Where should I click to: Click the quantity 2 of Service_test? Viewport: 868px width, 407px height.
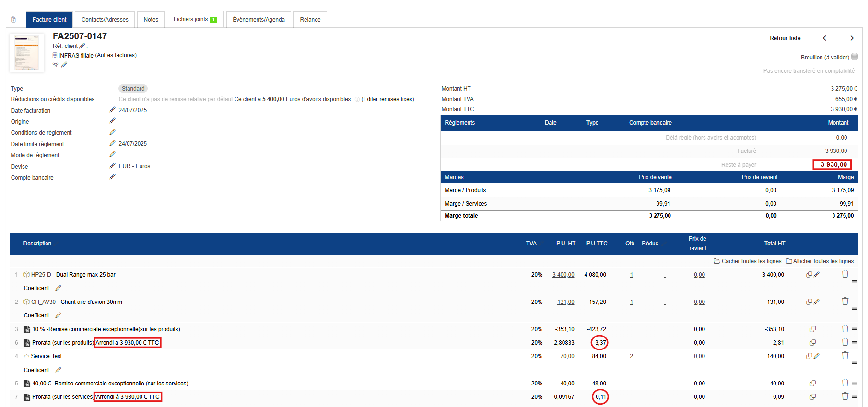[631, 356]
